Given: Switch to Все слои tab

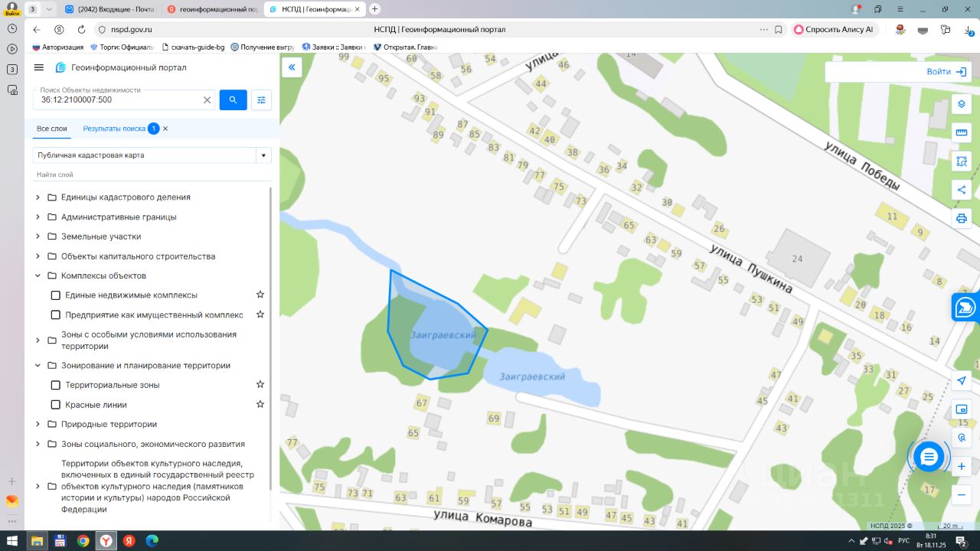Looking at the screenshot, I should (52, 129).
